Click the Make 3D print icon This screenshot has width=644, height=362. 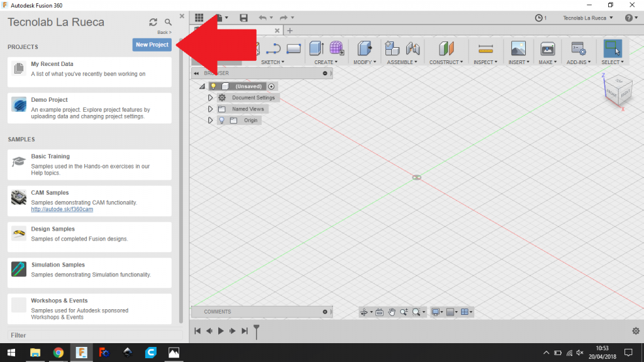coord(547,48)
